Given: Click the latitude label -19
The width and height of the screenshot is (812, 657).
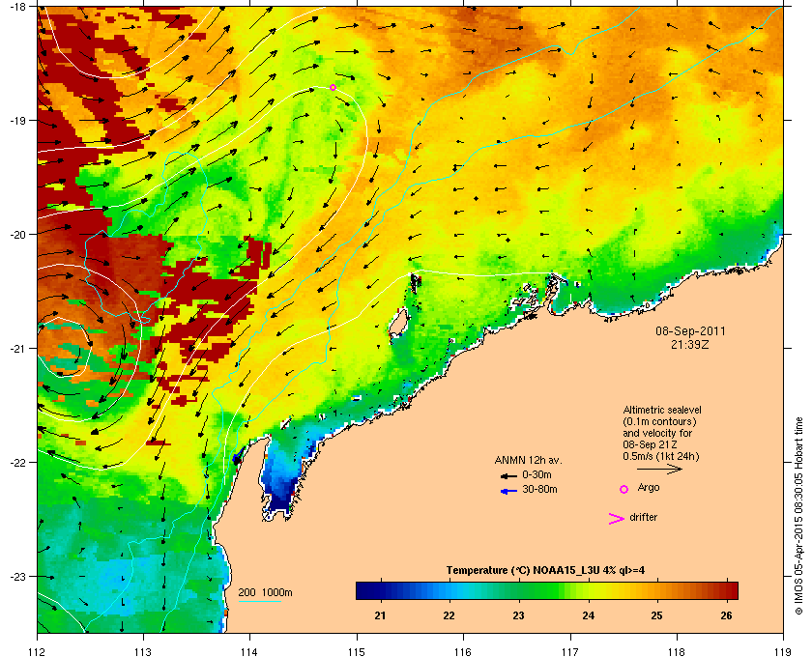Looking at the screenshot, I should [x=17, y=120].
